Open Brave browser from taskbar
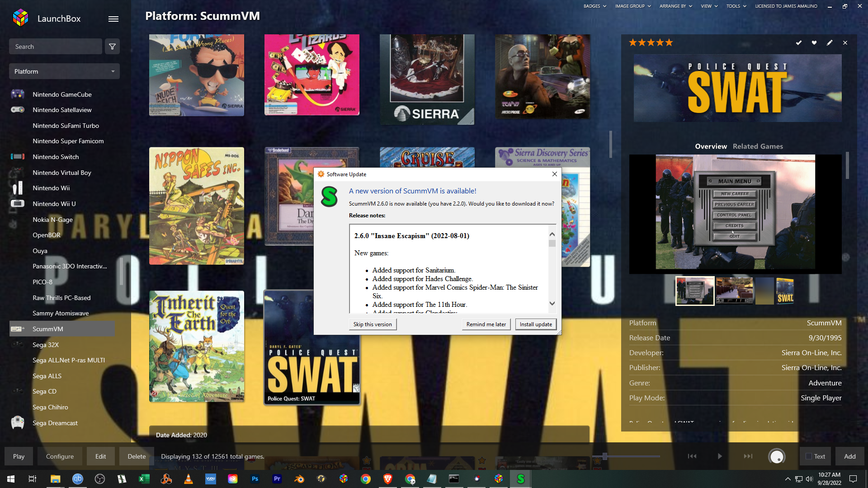Viewport: 868px width, 488px height. click(388, 479)
